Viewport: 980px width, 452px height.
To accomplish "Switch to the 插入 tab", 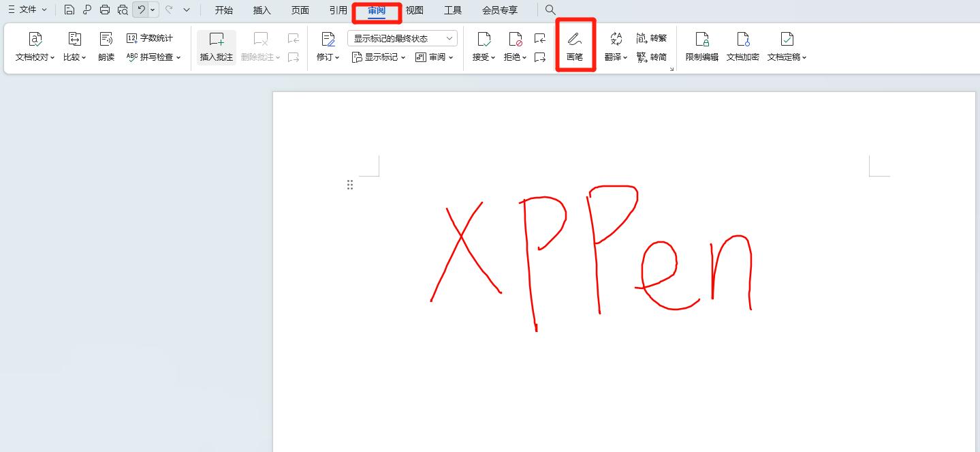I will coord(262,10).
